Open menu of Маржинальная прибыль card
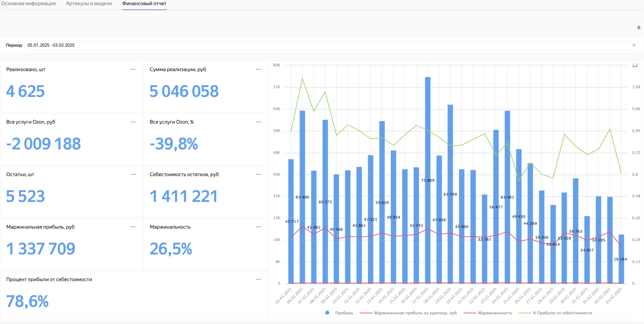Screen dimensions: 644x324 click(133, 227)
